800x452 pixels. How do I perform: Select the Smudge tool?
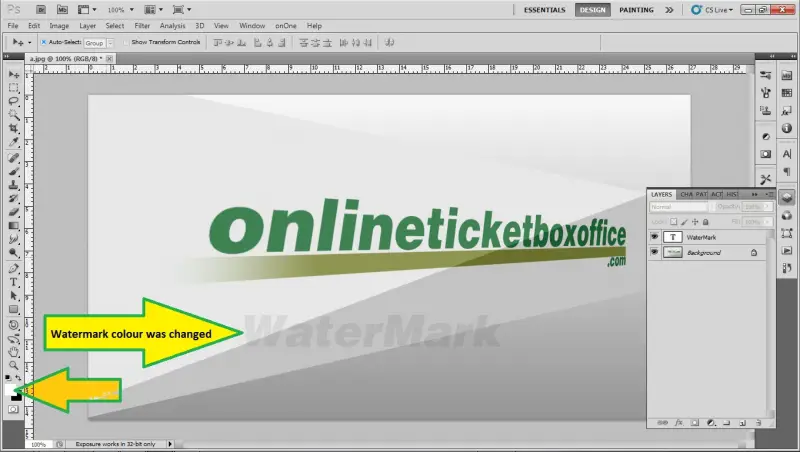[x=14, y=239]
